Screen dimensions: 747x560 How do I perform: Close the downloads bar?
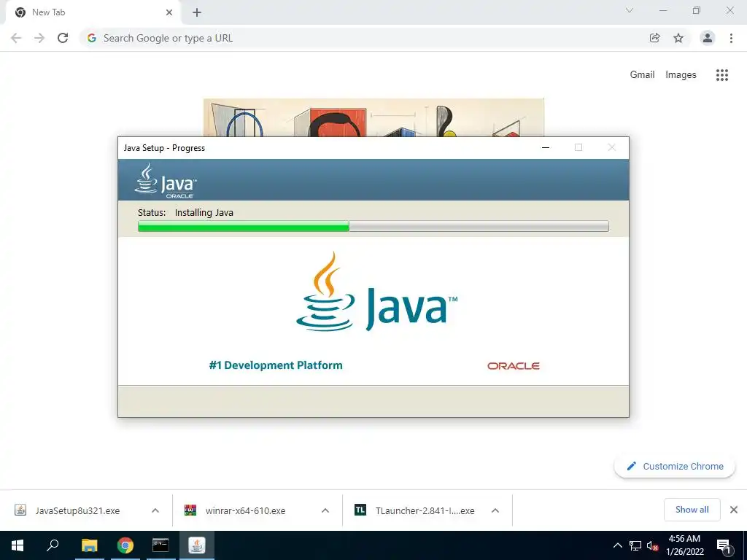[x=734, y=510]
